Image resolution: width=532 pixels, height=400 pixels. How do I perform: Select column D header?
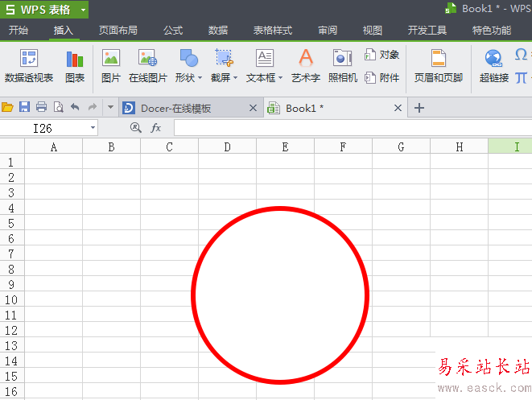point(227,146)
